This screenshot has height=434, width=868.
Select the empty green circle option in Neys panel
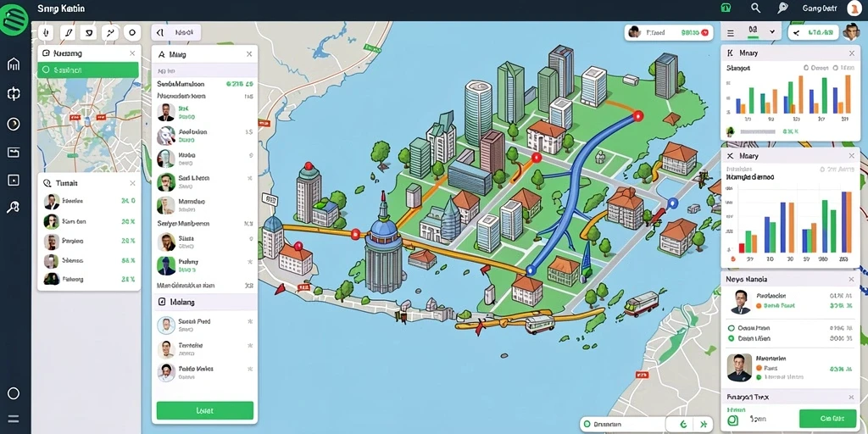coord(731,328)
